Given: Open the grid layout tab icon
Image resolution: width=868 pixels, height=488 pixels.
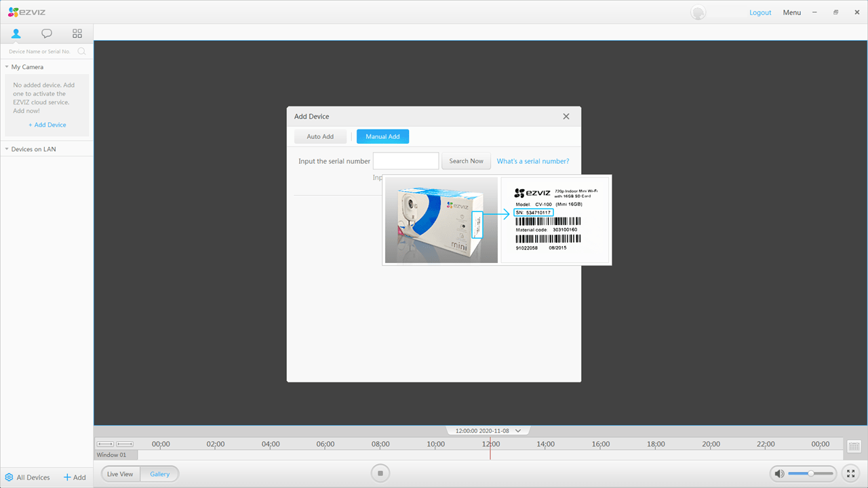Looking at the screenshot, I should [x=77, y=33].
